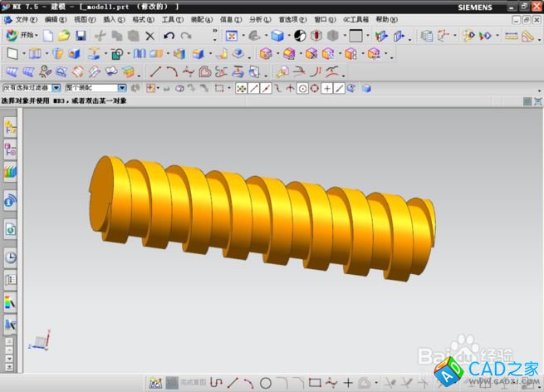
Task: Click the circle tool in bottom sketch toolbar
Action: (x=266, y=383)
